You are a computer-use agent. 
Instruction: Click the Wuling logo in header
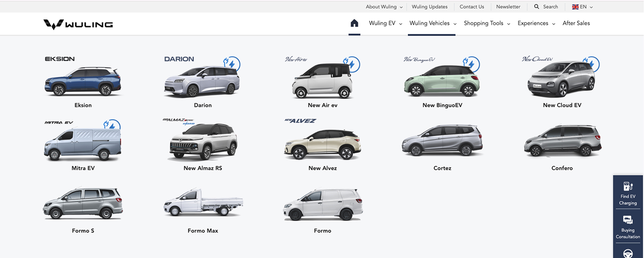78,25
